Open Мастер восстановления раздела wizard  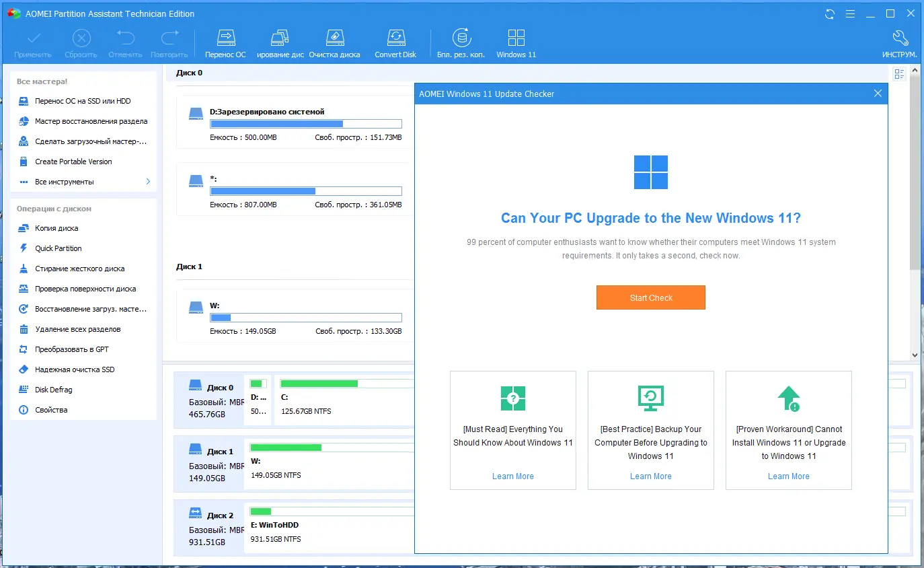[83, 121]
